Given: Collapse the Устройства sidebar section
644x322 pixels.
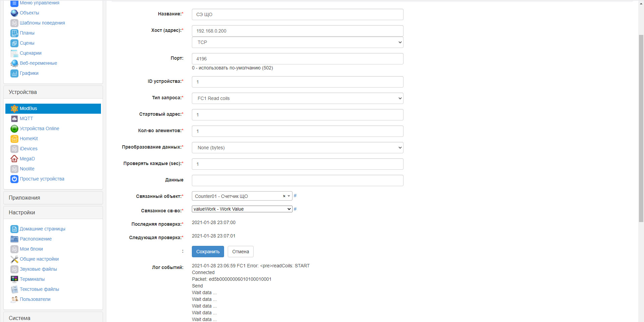Looking at the screenshot, I should [x=53, y=92].
